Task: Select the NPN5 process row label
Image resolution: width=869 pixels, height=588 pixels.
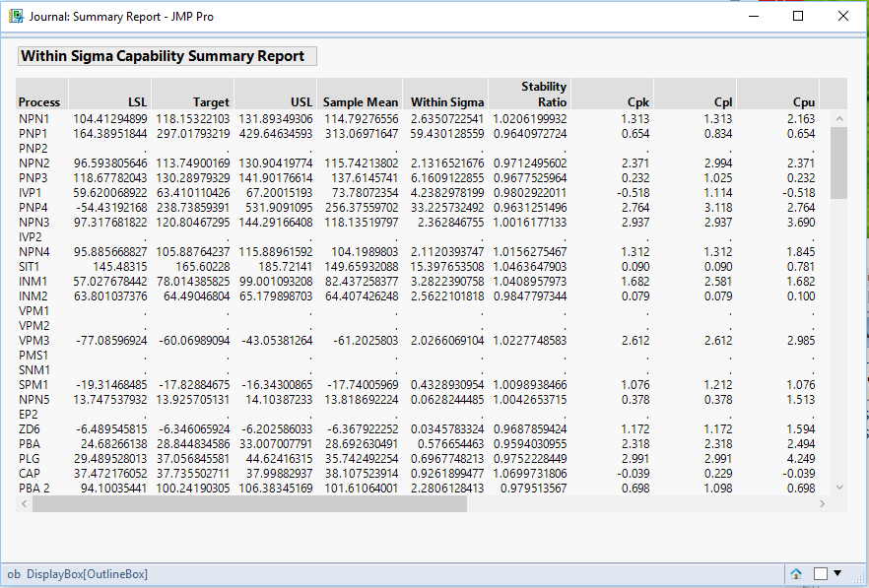Action: (33, 400)
